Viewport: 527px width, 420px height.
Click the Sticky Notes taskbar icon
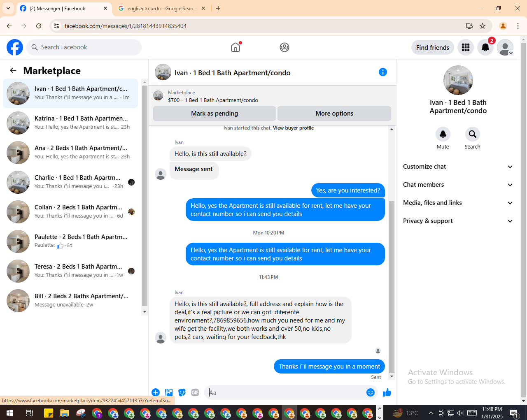coord(49,413)
